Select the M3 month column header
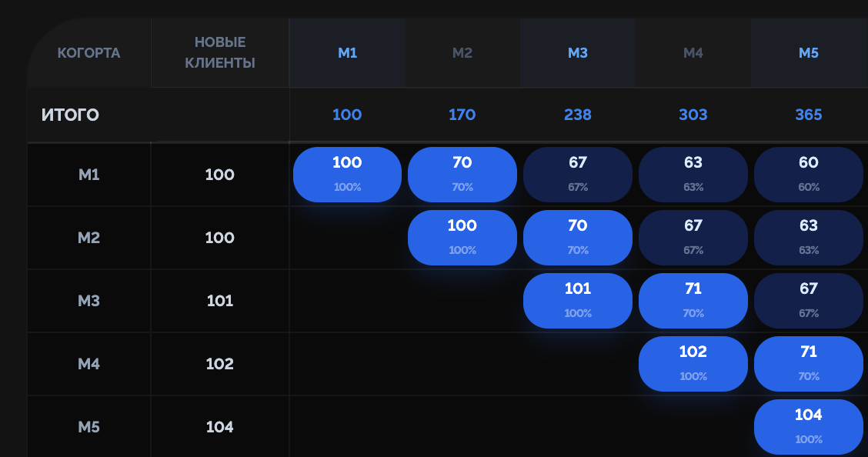 (578, 53)
